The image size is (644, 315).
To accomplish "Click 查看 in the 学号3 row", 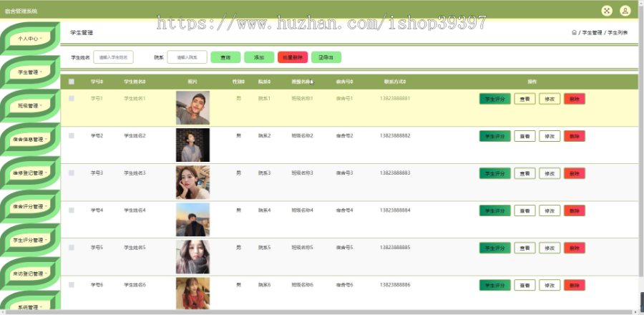I will 525,173.
